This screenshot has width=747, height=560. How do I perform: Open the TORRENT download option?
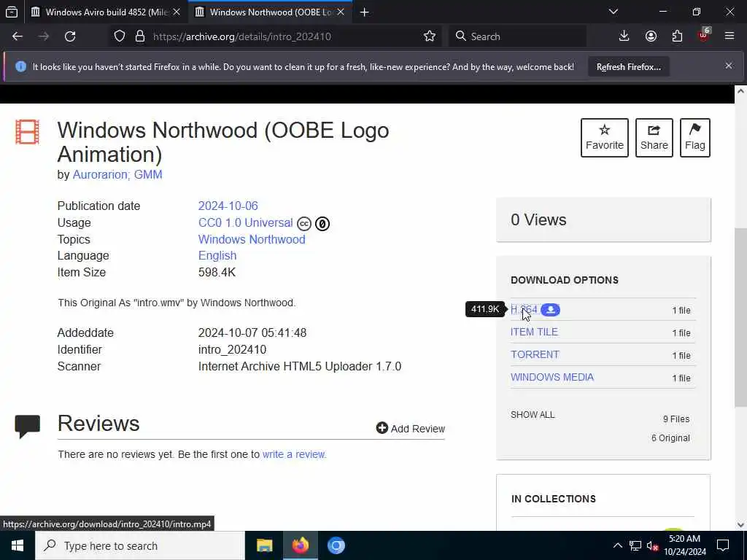(x=535, y=355)
